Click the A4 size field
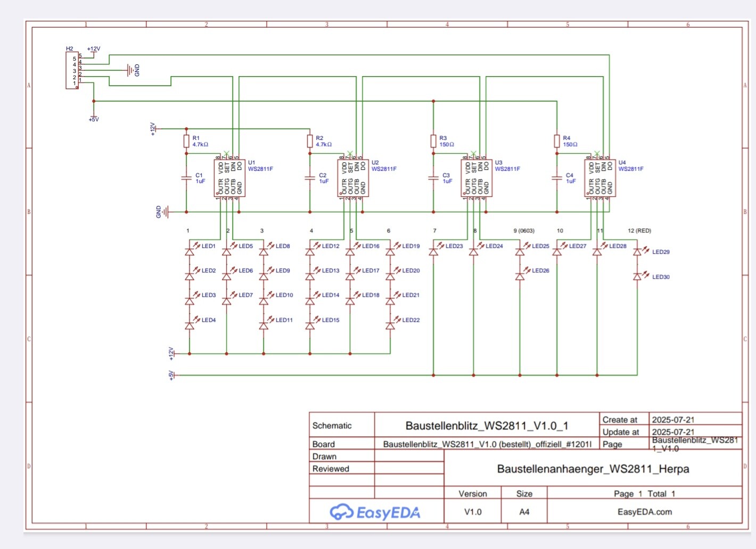The image size is (756, 549). click(524, 512)
